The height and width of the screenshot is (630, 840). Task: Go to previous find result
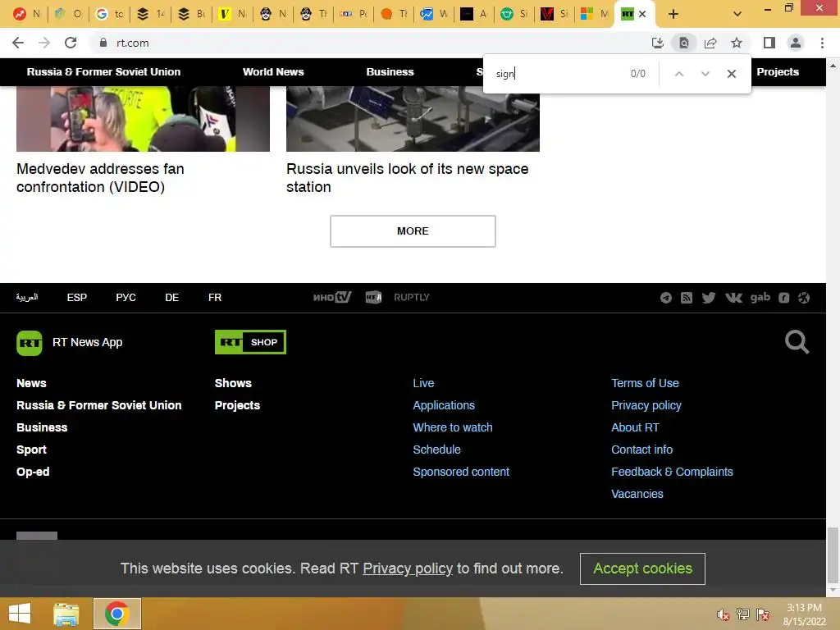coord(678,74)
